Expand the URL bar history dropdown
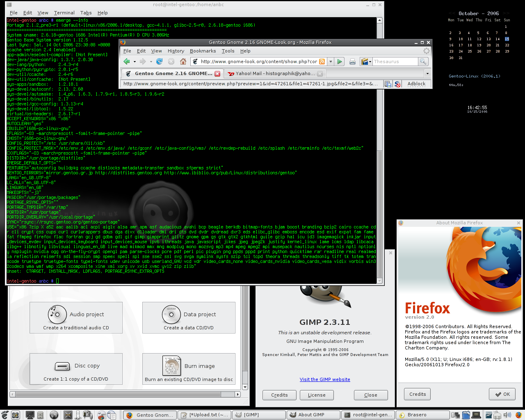The width and height of the screenshot is (525, 420). (x=331, y=62)
